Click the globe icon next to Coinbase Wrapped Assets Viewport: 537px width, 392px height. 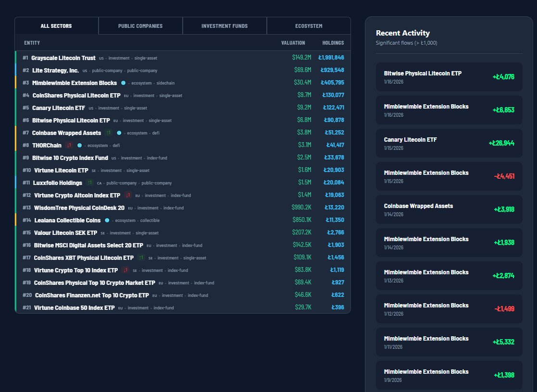pyautogui.click(x=119, y=133)
